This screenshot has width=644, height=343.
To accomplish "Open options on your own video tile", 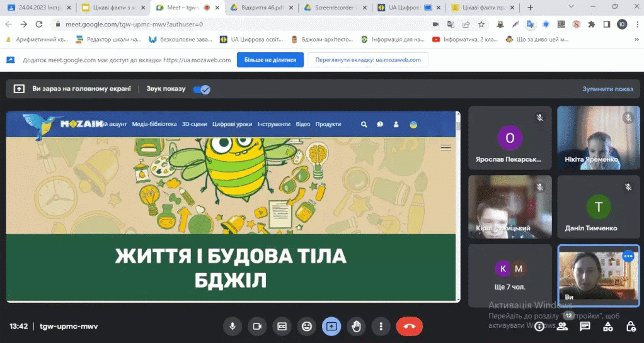I will click(x=628, y=256).
